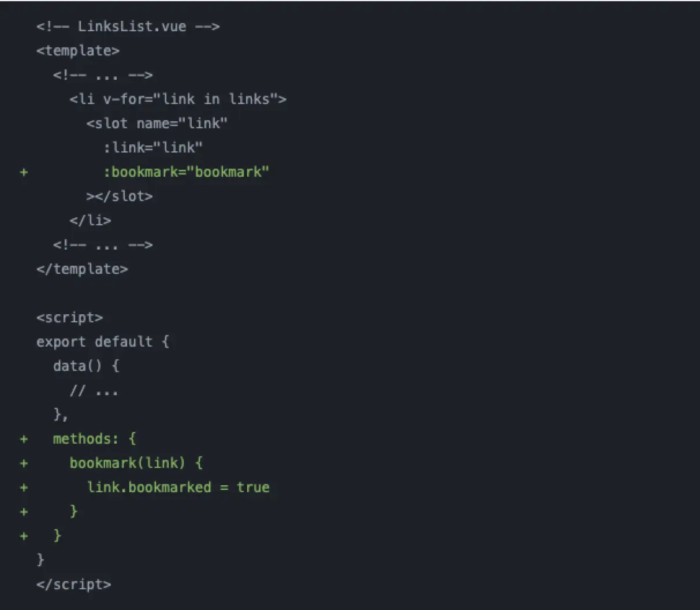This screenshot has height=610, width=700.
Task: Click the plus marker beside :bookmark line
Action: pyautogui.click(x=24, y=172)
